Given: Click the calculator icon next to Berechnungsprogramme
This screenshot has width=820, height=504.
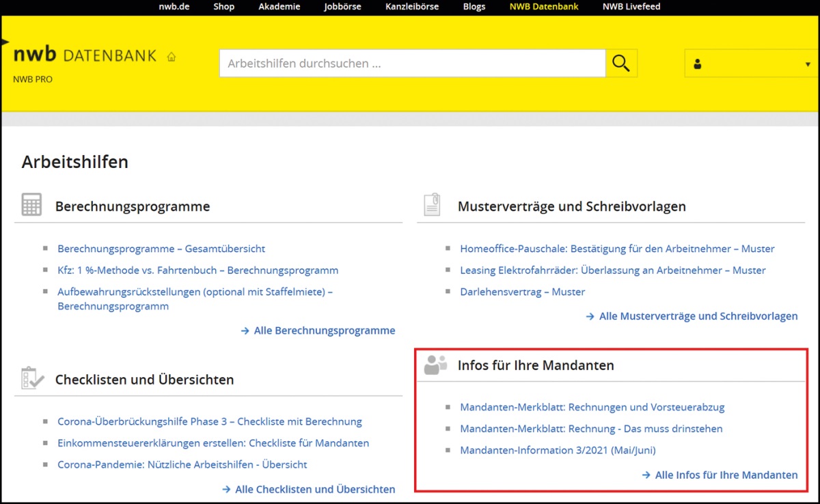Looking at the screenshot, I should click(31, 205).
